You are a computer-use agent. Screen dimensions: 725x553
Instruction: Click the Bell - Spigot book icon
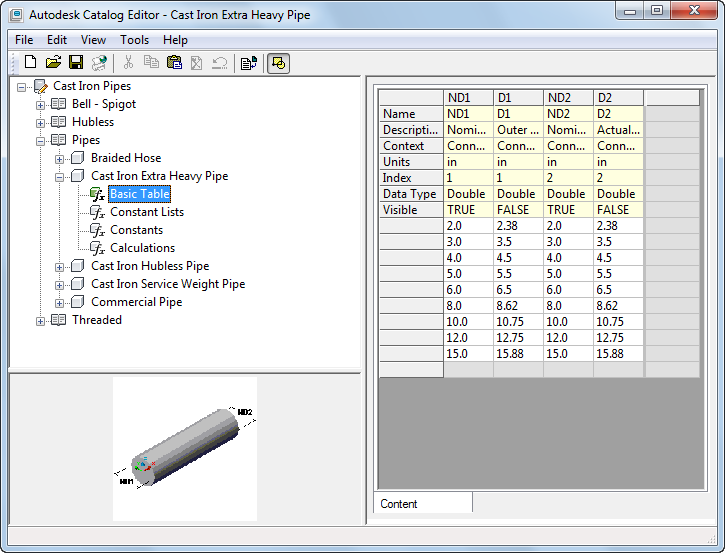(x=58, y=104)
